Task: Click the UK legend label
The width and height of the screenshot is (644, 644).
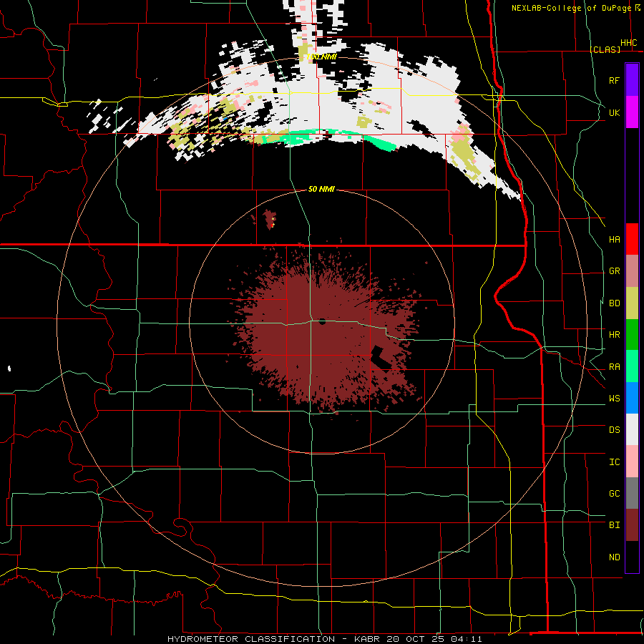Action: (614, 112)
